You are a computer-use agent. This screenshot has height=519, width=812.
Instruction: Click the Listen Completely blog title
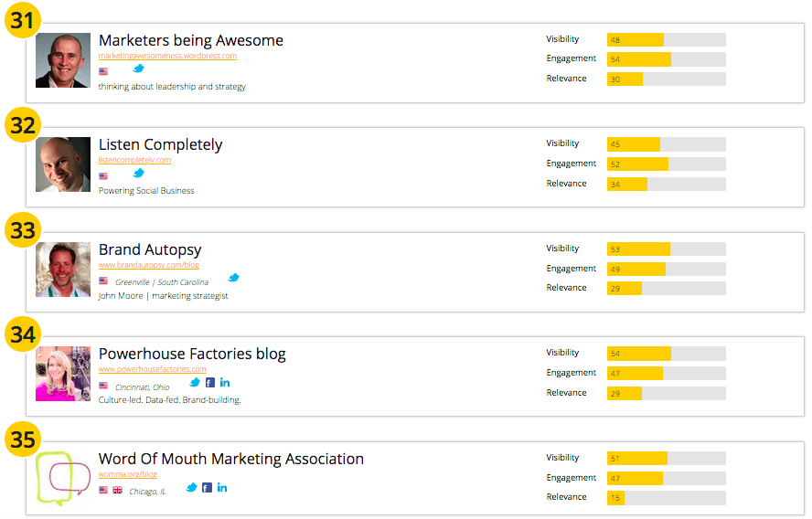coord(160,144)
